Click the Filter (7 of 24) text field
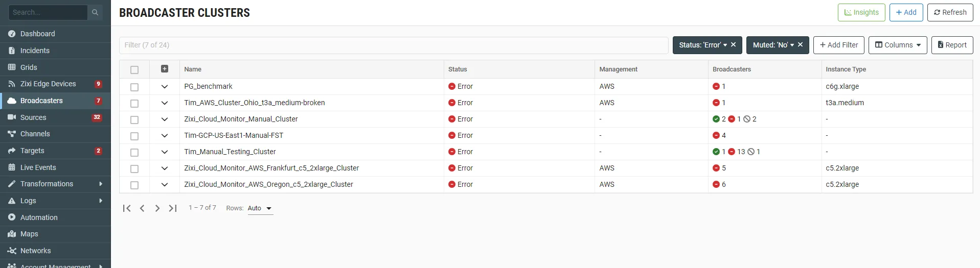This screenshot has width=980, height=268. (x=394, y=45)
